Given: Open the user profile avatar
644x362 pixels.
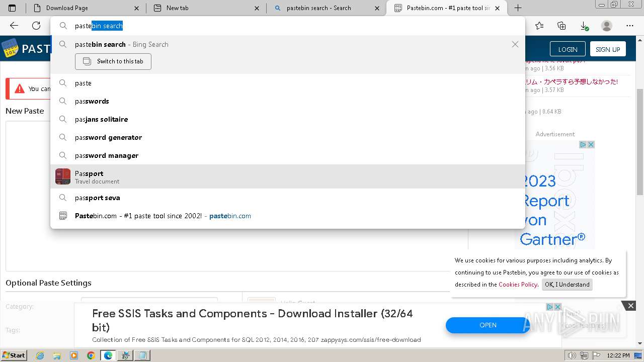Looking at the screenshot, I should [607, 26].
